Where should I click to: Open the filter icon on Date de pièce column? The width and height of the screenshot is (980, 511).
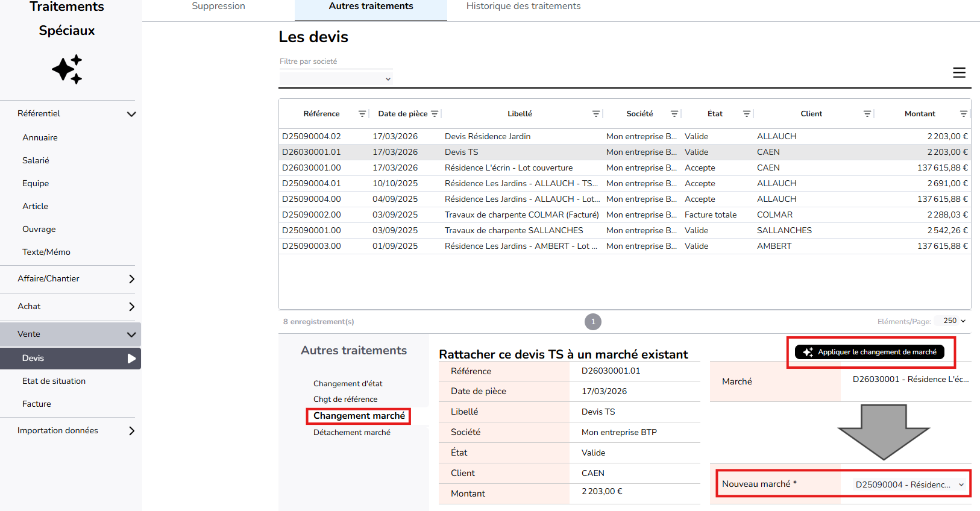435,114
